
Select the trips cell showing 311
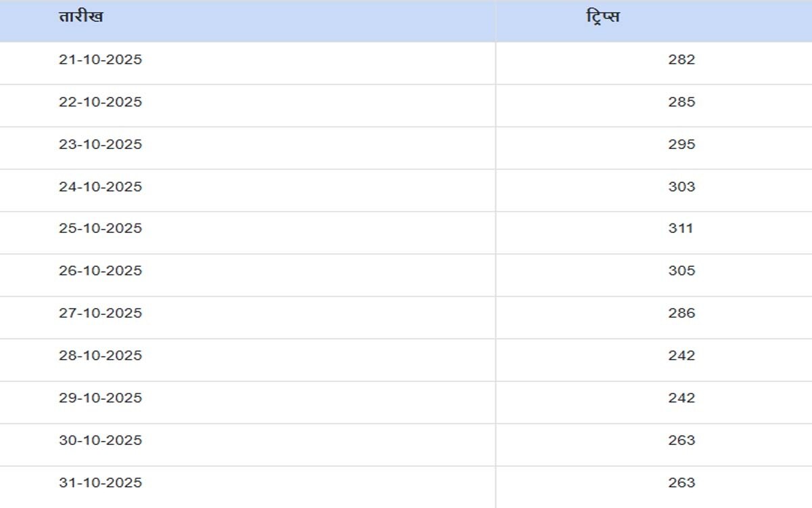(x=681, y=228)
